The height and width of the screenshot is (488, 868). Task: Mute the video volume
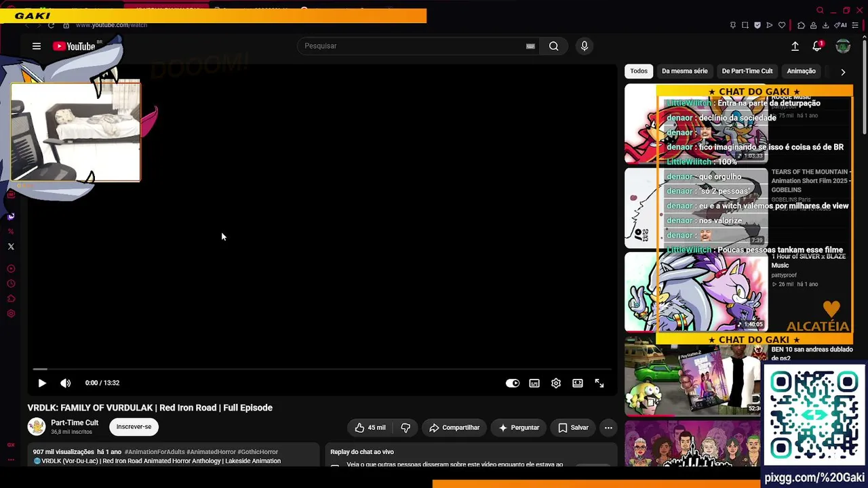pos(66,383)
